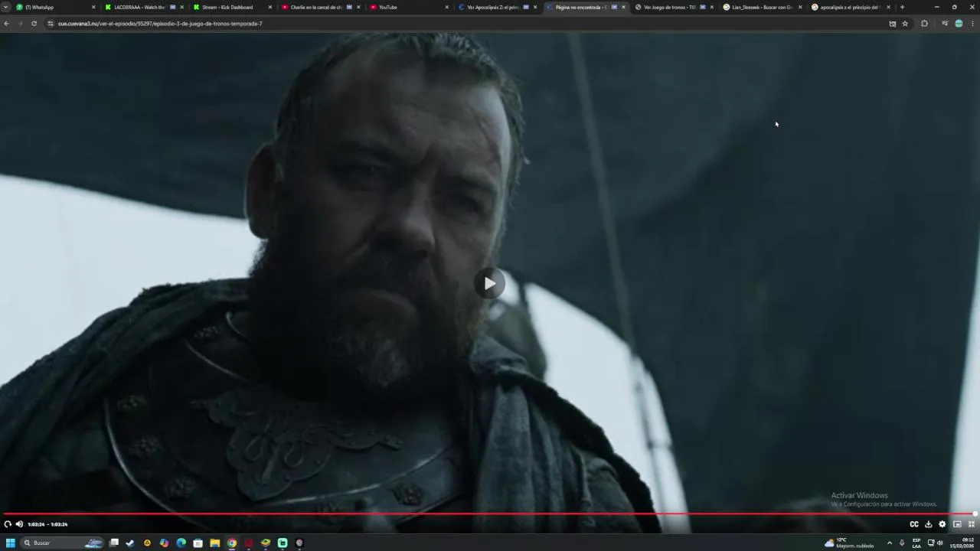The height and width of the screenshot is (551, 980).
Task: Replay the video from the start
Action: (8, 524)
